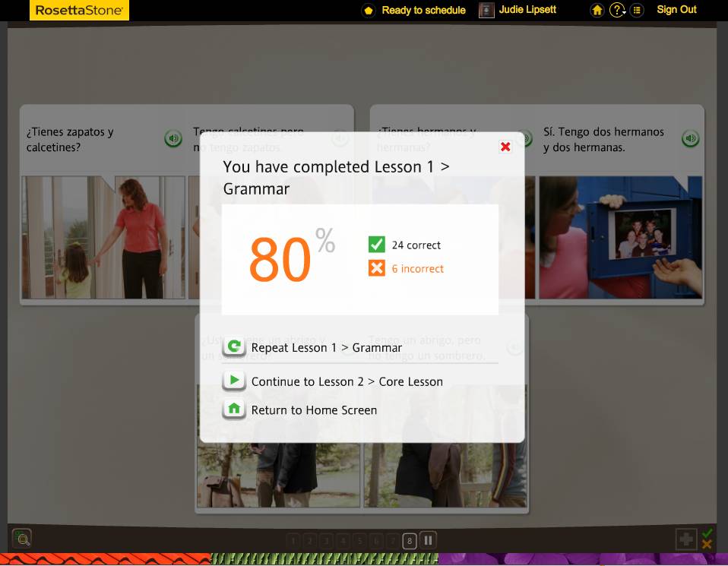
Task: Open Judie Lipsett profile name
Action: 527,10
